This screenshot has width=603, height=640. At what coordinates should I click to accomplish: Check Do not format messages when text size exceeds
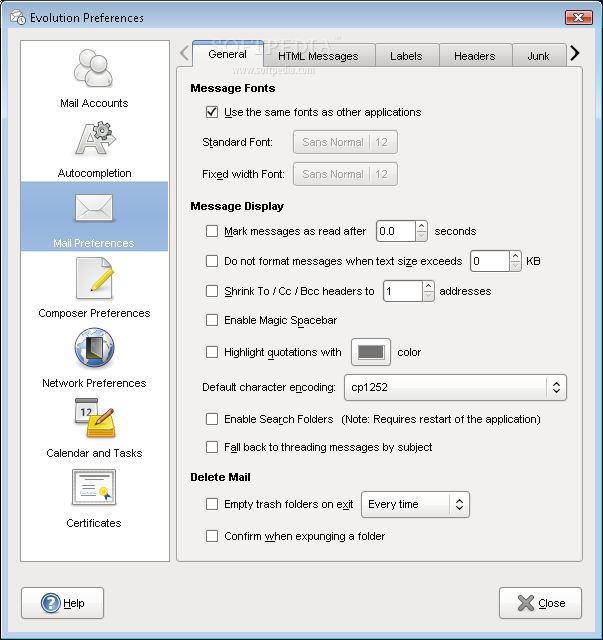click(212, 261)
